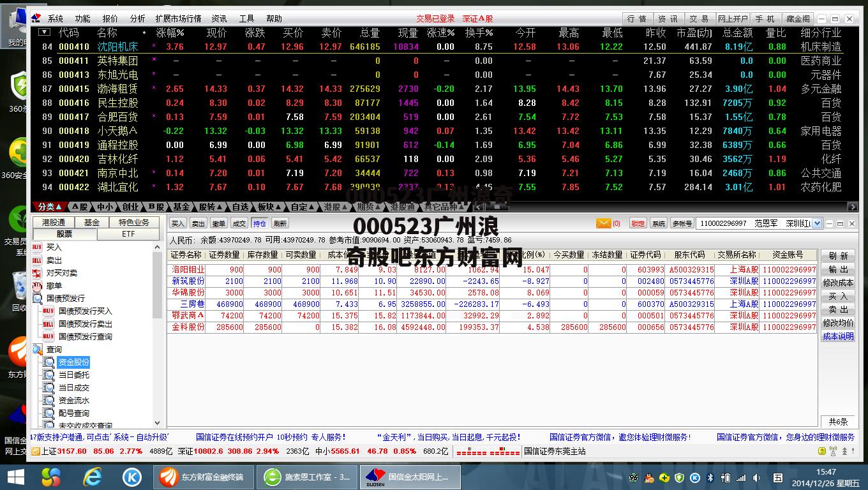Open the column selector arrow beside 代码
The image size is (868, 490).
(44, 32)
